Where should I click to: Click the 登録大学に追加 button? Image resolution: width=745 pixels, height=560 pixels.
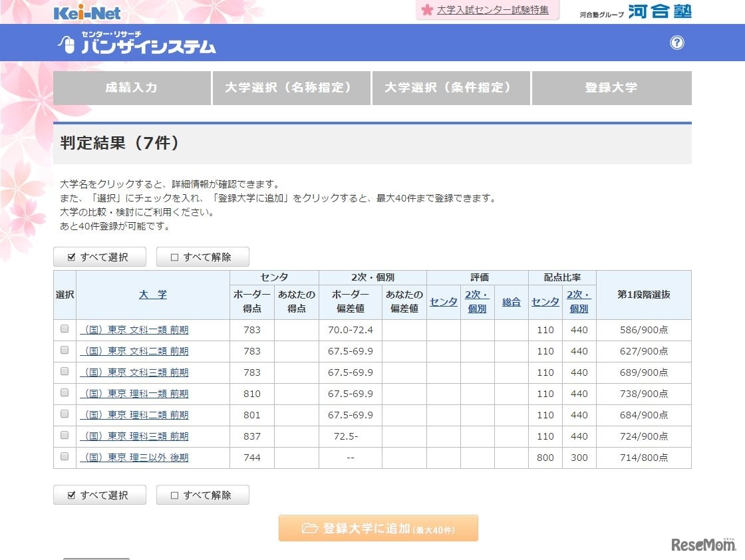click(x=378, y=528)
